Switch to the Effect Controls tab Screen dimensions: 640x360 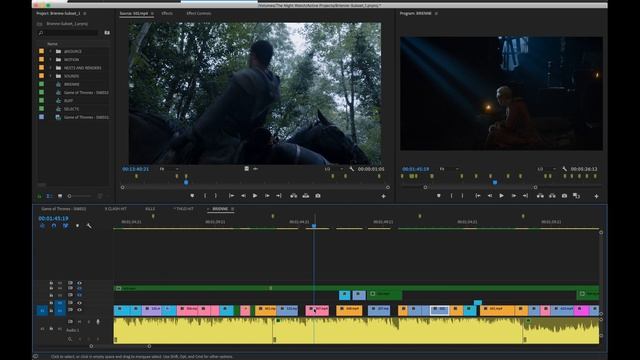(x=199, y=13)
